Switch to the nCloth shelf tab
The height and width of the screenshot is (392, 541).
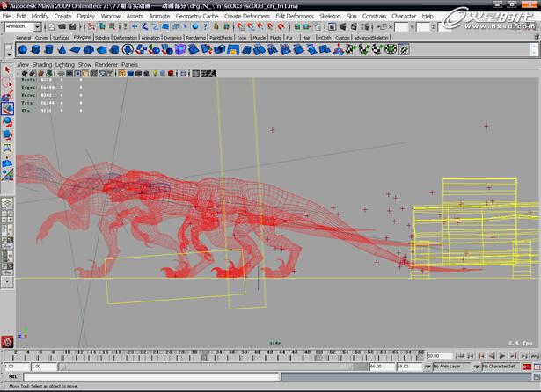point(324,37)
